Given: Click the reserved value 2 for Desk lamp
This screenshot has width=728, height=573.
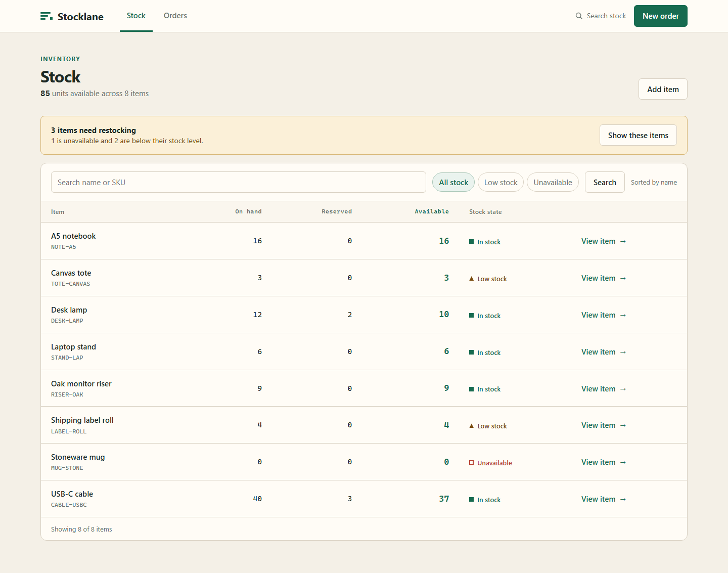Looking at the screenshot, I should (x=349, y=315).
